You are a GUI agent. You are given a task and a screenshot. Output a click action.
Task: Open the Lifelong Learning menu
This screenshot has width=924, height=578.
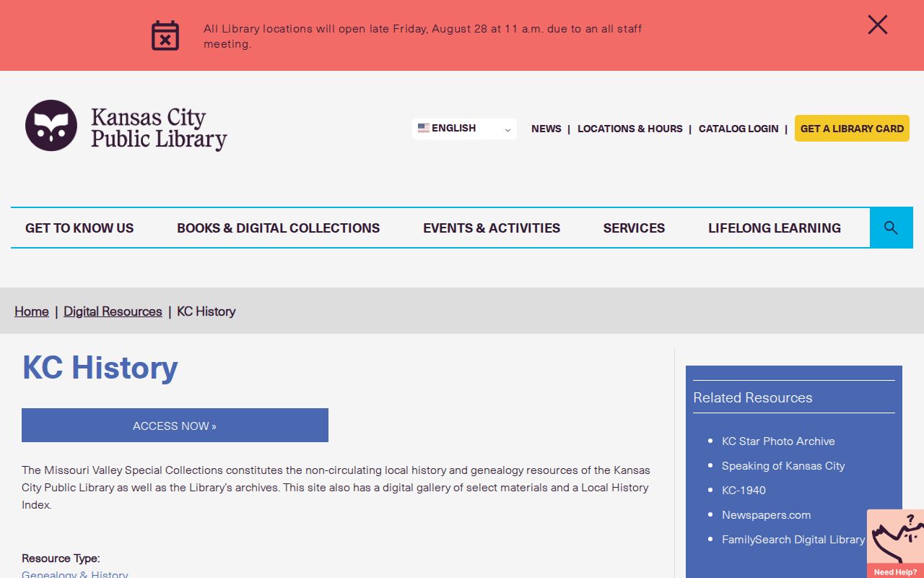[x=775, y=228]
